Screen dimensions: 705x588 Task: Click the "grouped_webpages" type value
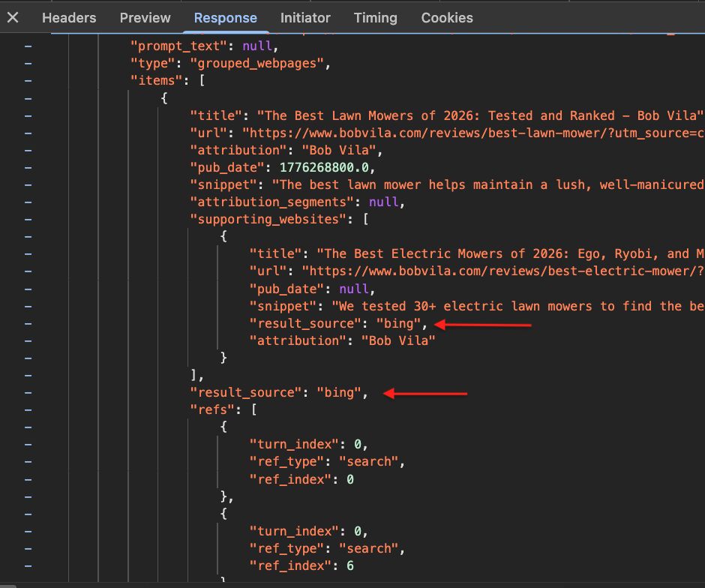click(256, 64)
